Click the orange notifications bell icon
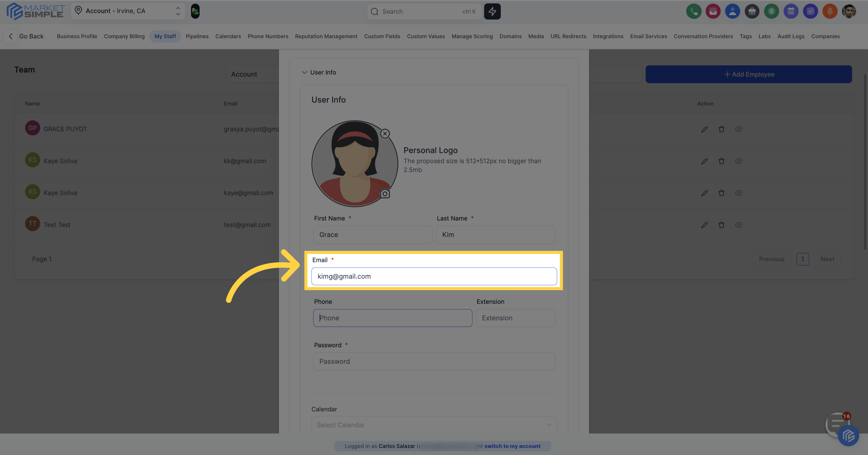 coord(830,12)
